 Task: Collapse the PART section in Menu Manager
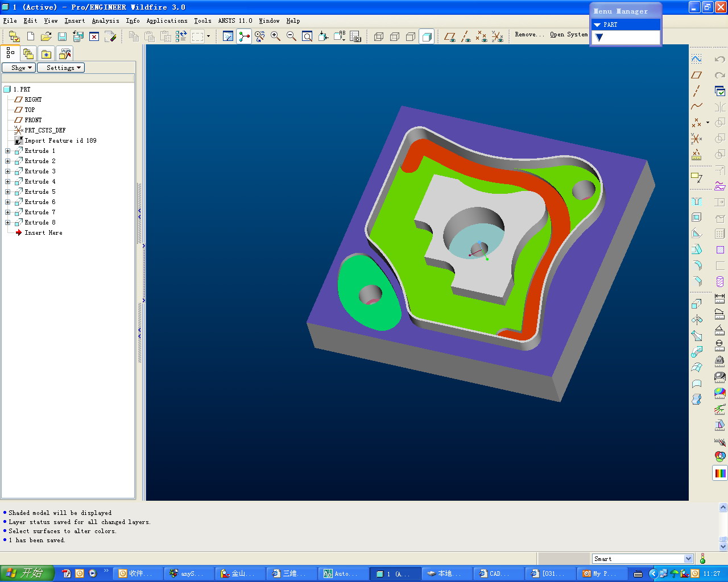pos(597,25)
